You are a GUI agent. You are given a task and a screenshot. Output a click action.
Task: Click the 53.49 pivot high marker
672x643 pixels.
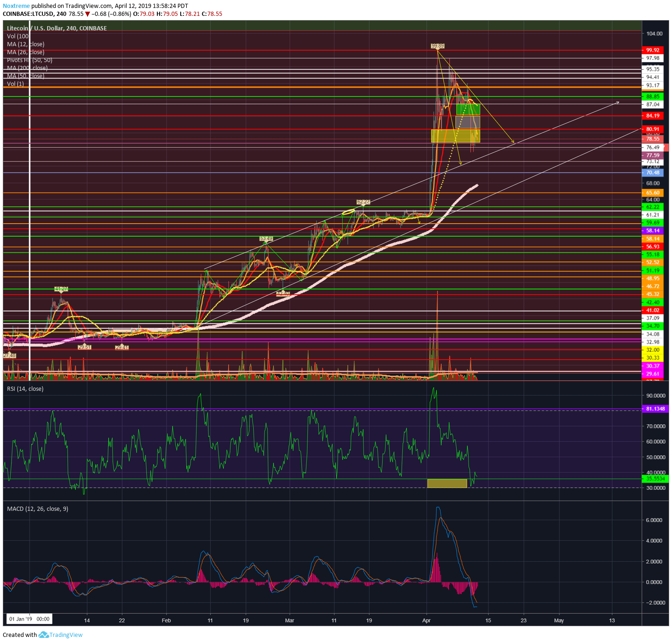pyautogui.click(x=266, y=239)
